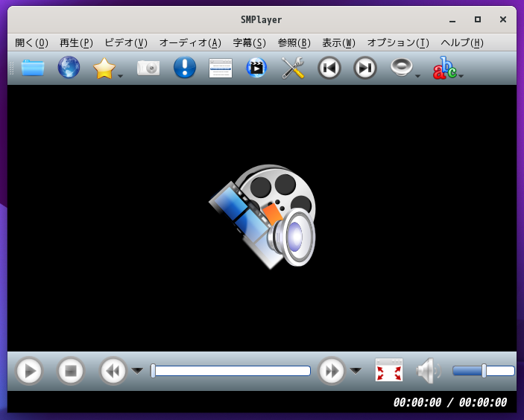Click the 00:00:00 / 00:00:00 time display
Screen dimensions: 524x420
(449, 402)
